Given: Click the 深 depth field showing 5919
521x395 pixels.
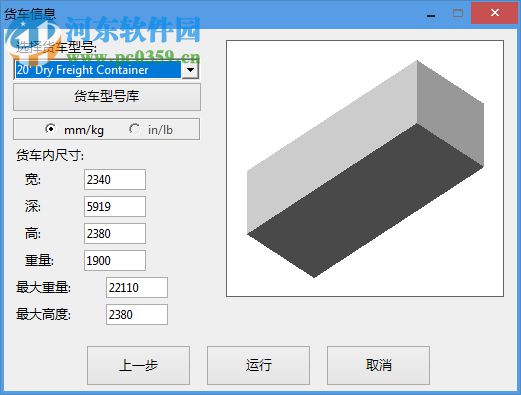Looking at the screenshot, I should click(x=115, y=207).
